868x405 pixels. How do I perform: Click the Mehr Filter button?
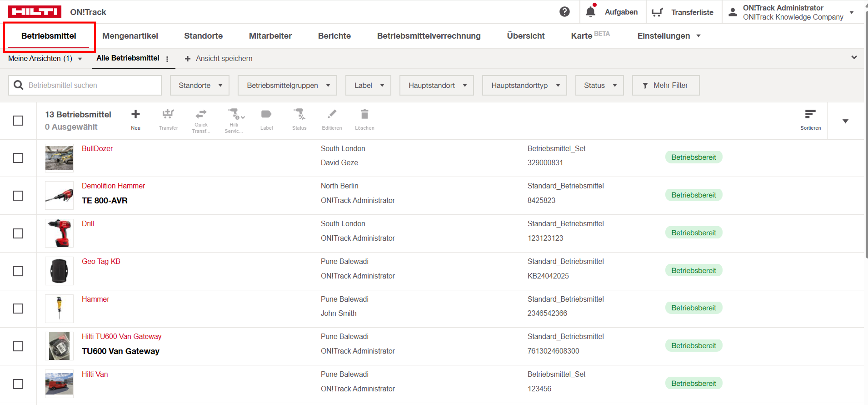665,85
